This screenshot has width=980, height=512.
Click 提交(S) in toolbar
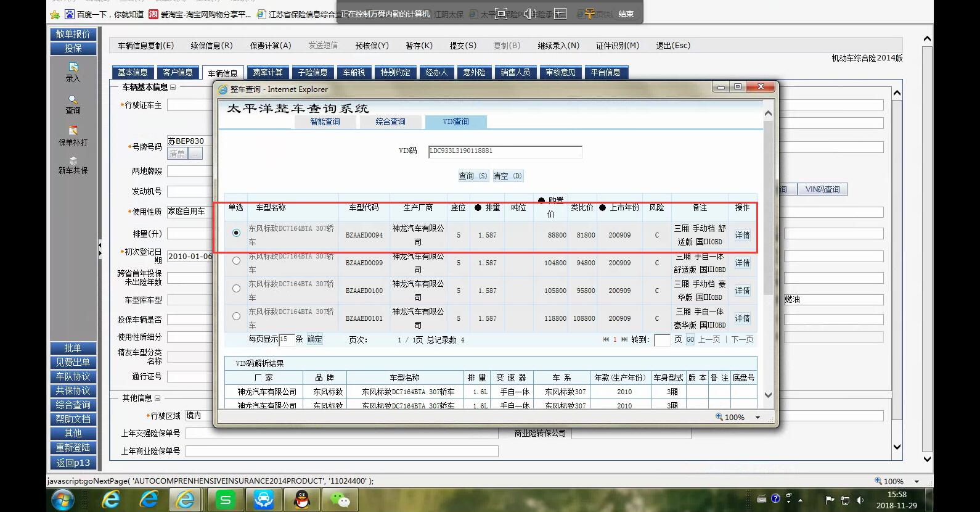pos(463,46)
